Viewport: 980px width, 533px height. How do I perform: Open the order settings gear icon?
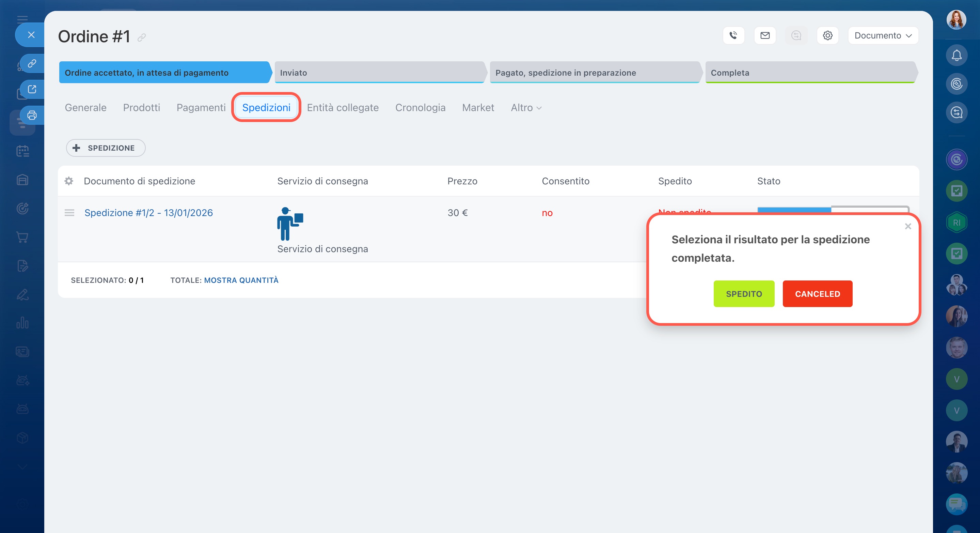pos(827,35)
